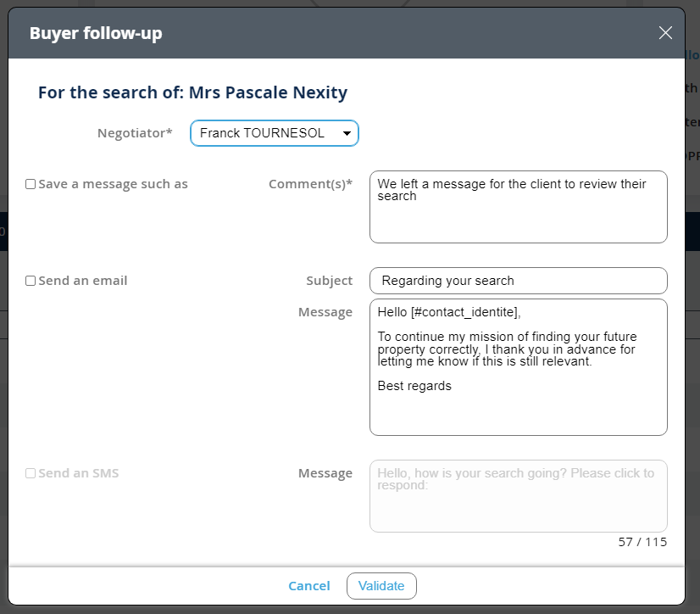Click the 'Send an SMS' label text
Screen dimensions: 700x614
tap(79, 473)
